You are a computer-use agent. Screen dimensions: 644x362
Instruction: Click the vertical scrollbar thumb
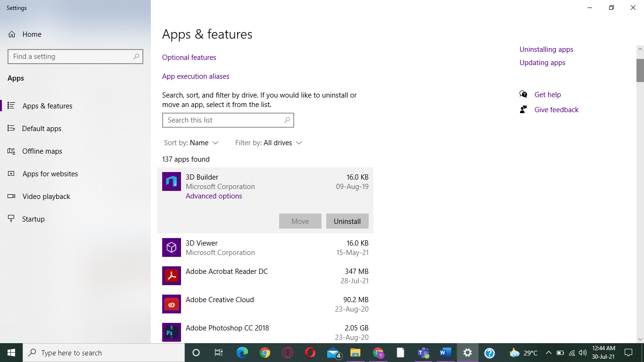[x=640, y=70]
